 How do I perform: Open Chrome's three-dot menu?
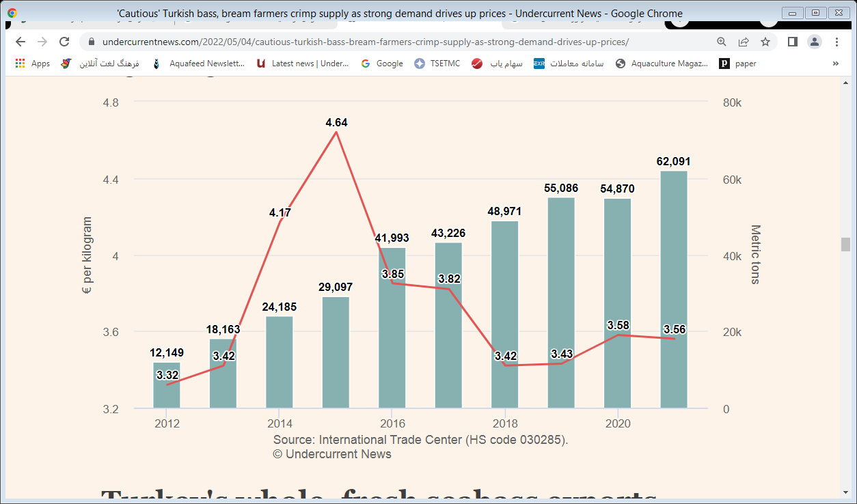(836, 42)
